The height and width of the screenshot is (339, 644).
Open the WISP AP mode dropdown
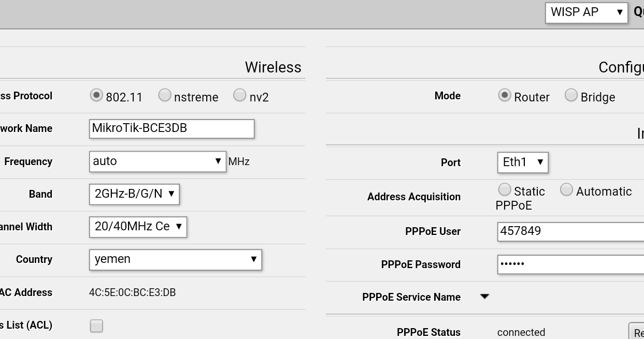point(586,12)
